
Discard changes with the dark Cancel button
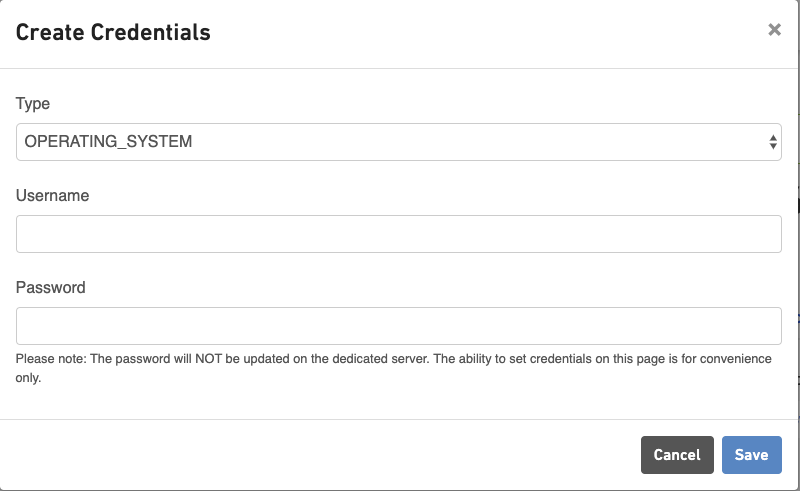677,455
